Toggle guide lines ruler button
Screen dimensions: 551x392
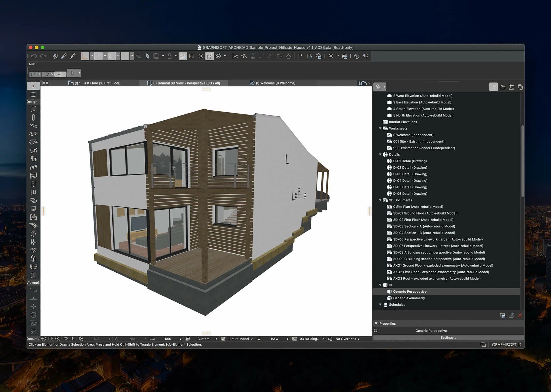coord(85,56)
